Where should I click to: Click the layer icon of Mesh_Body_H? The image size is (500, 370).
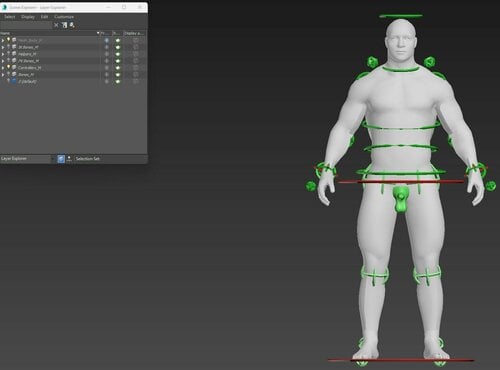click(x=14, y=40)
